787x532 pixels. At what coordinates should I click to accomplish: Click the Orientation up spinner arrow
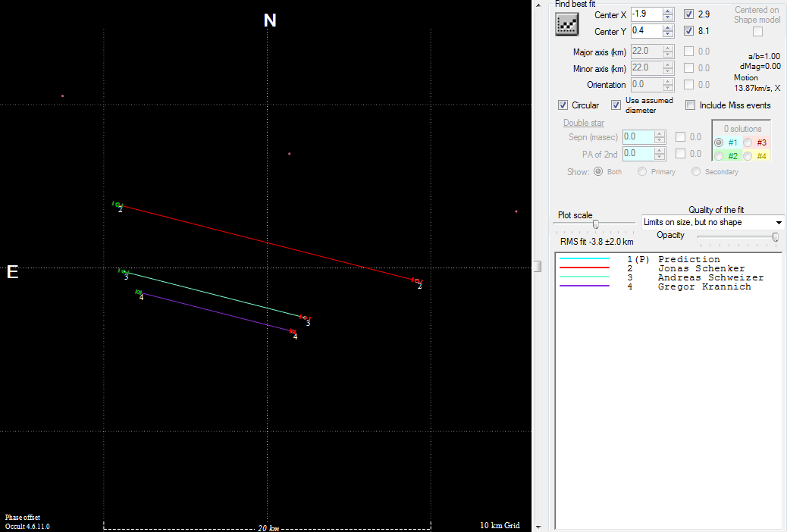click(x=667, y=81)
